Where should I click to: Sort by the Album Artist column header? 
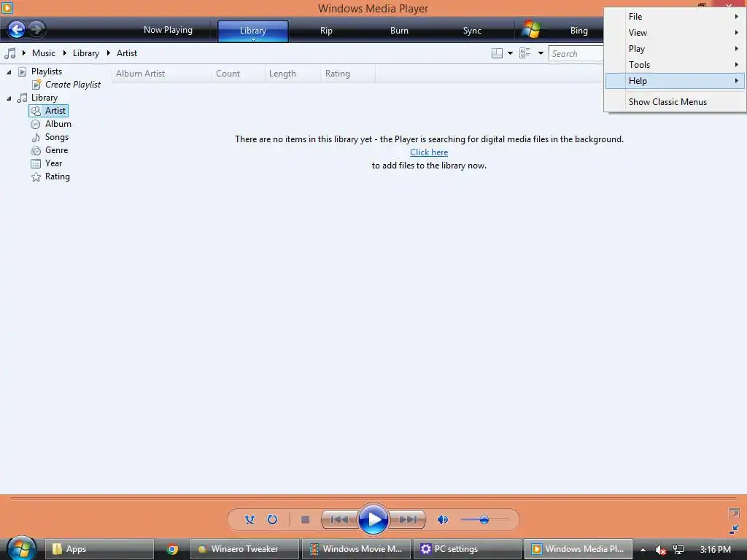pos(162,74)
